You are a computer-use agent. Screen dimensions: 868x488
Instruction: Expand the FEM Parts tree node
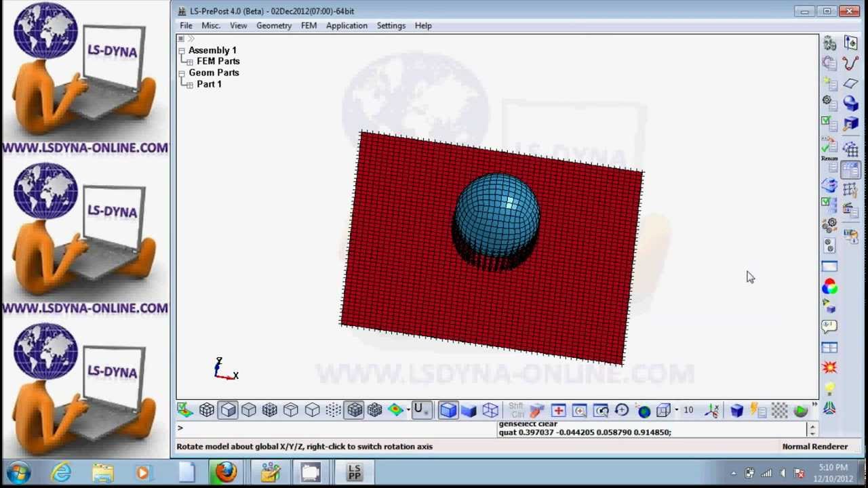point(190,62)
